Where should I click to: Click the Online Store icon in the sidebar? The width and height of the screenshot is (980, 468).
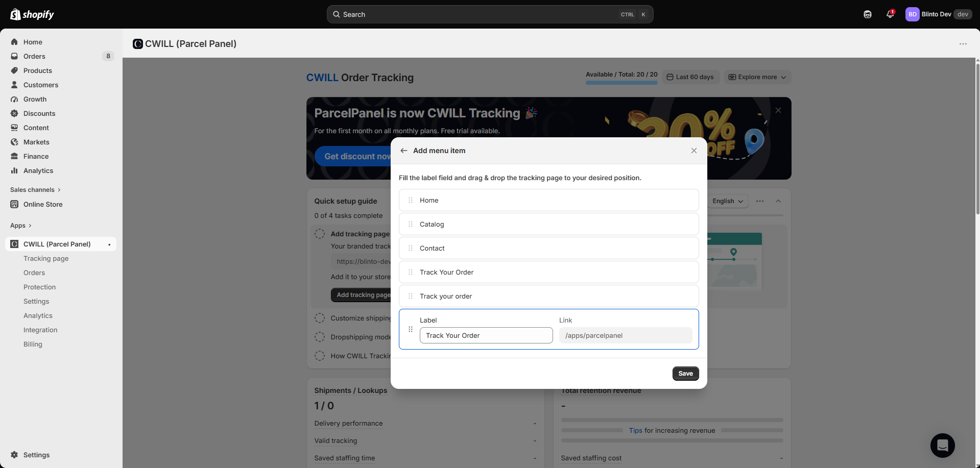tap(14, 204)
